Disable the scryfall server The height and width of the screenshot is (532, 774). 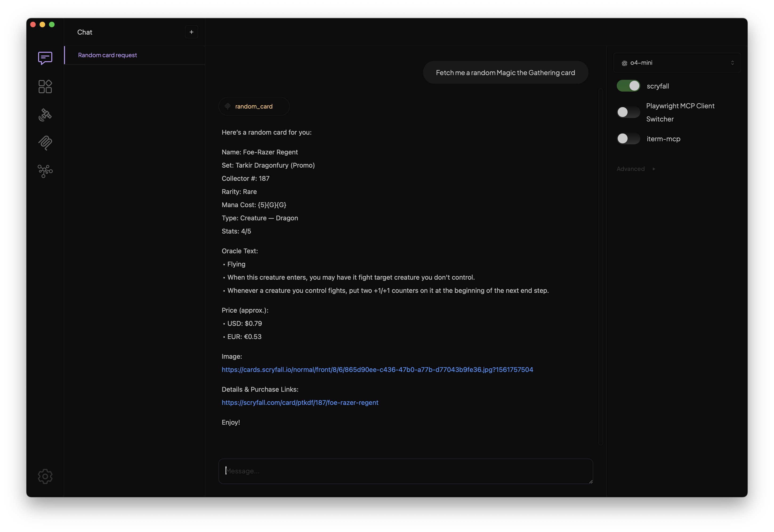628,86
